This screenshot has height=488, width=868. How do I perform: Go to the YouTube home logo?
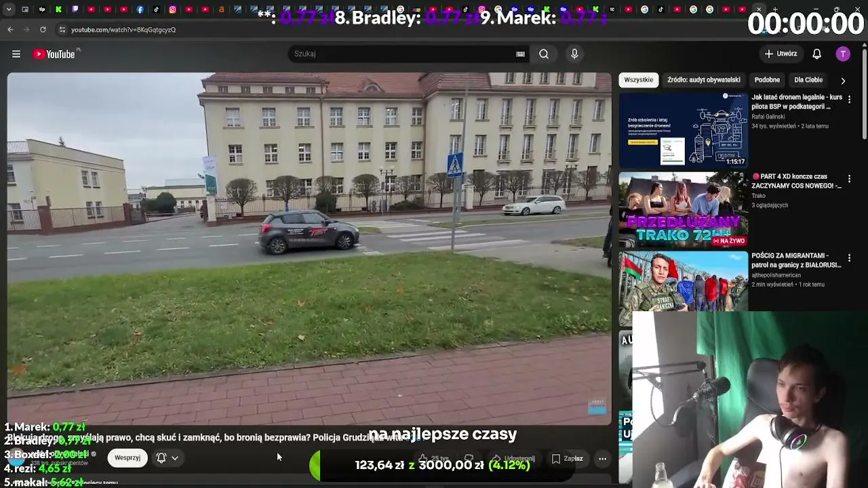[54, 54]
